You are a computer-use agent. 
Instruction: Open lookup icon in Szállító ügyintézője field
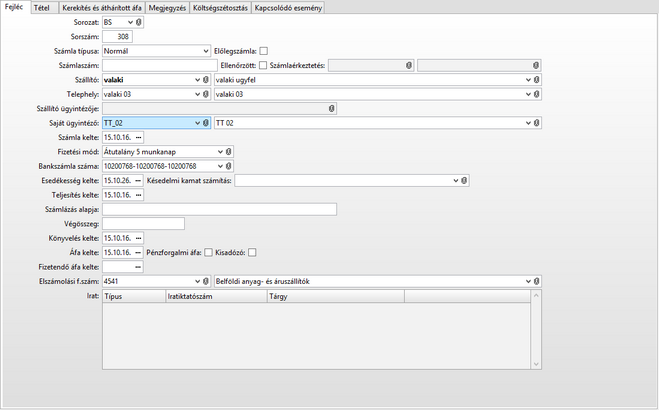[x=332, y=109]
